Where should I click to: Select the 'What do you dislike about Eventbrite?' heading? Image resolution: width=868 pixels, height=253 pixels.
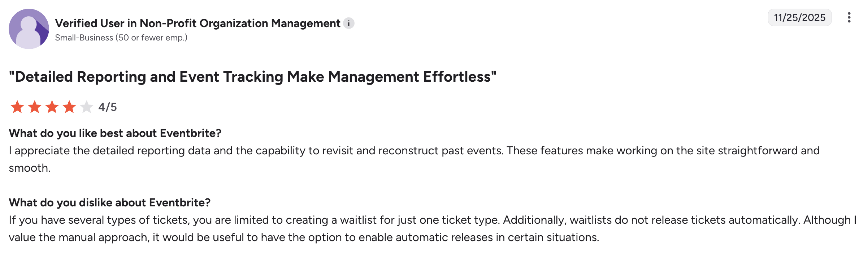(109, 203)
